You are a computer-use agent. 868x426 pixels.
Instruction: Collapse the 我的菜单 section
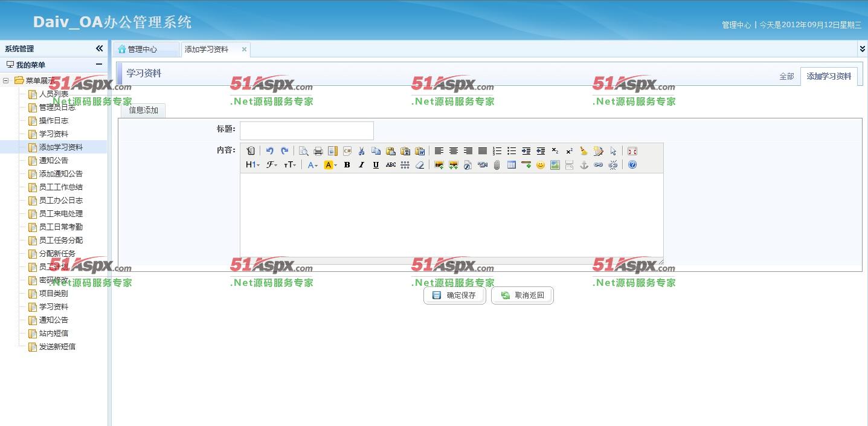pos(99,64)
